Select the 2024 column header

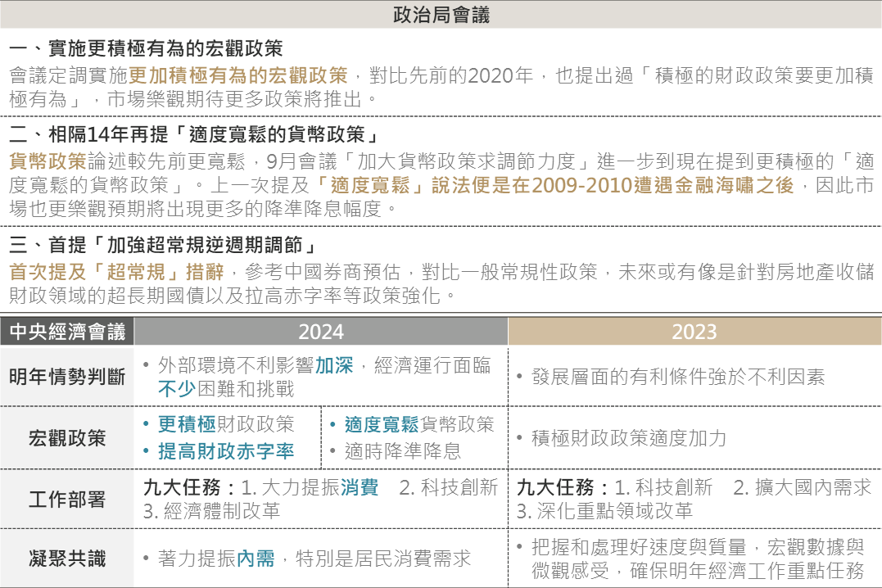click(321, 332)
